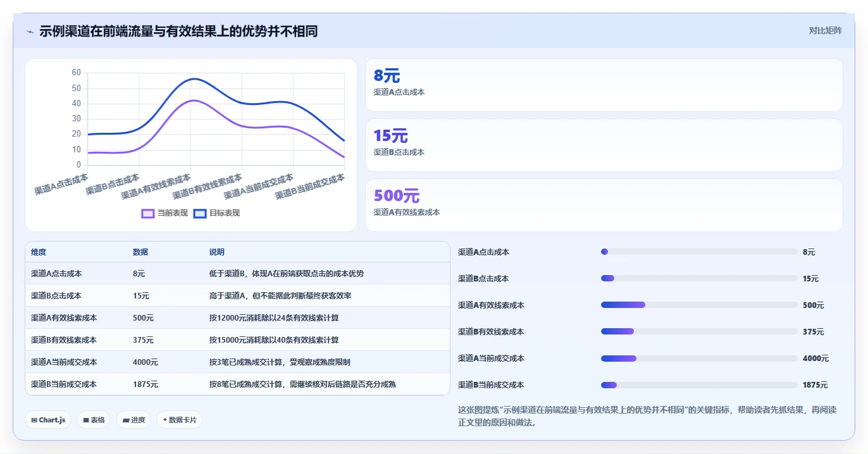Click the Chart.js chip icon

coord(34,420)
